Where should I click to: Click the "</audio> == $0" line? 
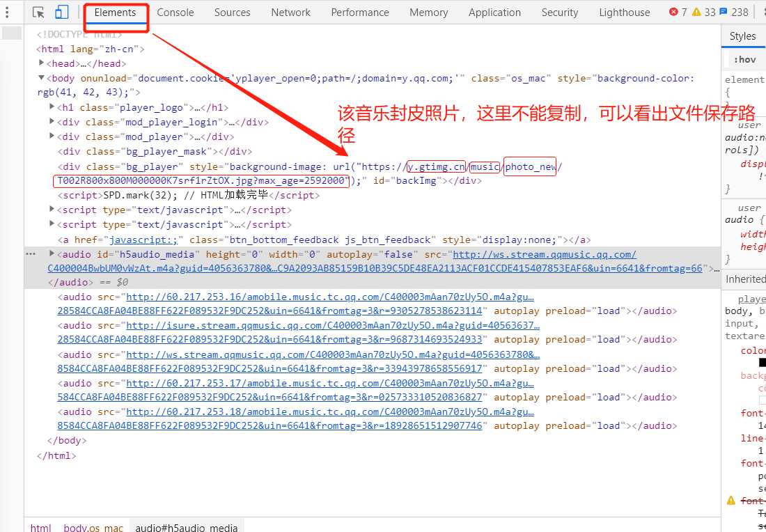coord(88,282)
